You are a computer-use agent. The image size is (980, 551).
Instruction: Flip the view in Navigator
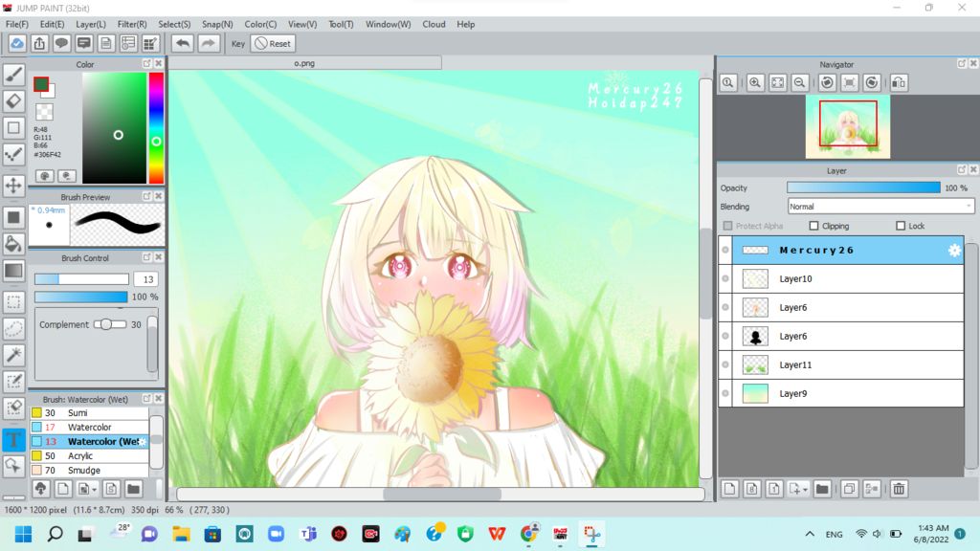899,82
